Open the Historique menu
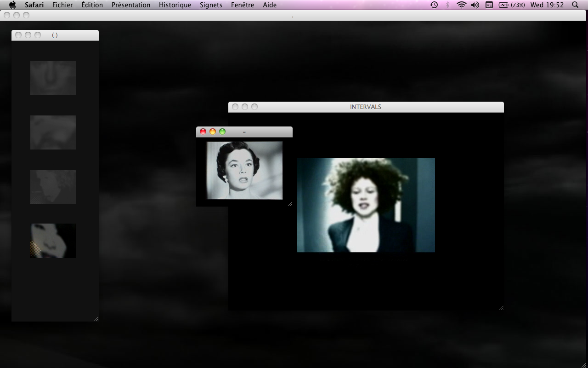 tap(175, 5)
